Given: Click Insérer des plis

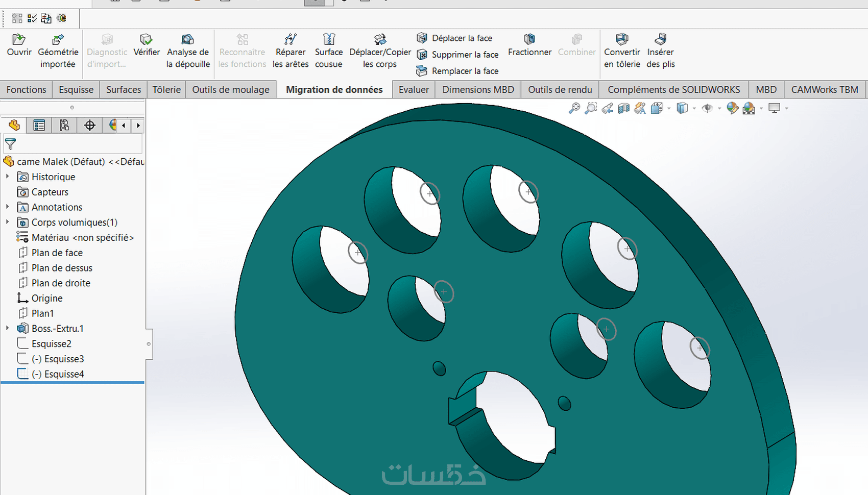Looking at the screenshot, I should tap(661, 51).
